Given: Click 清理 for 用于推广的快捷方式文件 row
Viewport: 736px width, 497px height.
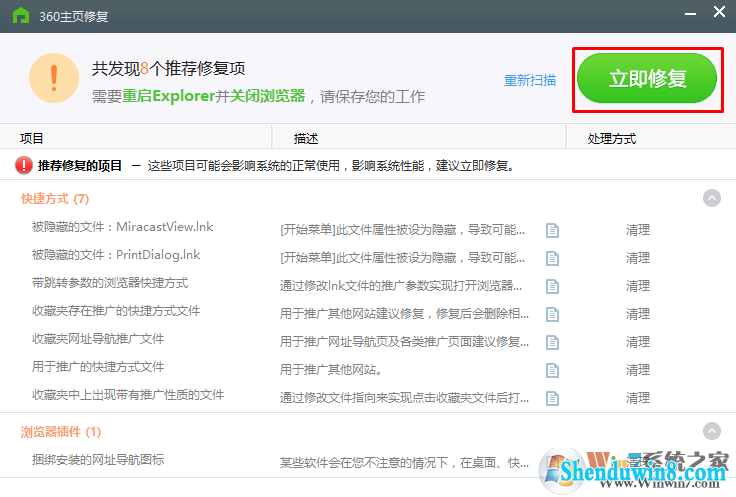Looking at the screenshot, I should [x=638, y=370].
